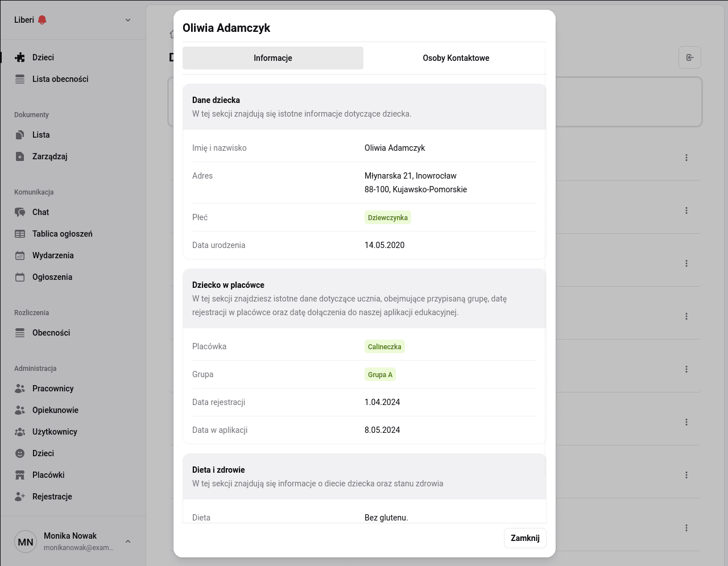Click the Rejestracje add-user icon

(x=20, y=497)
